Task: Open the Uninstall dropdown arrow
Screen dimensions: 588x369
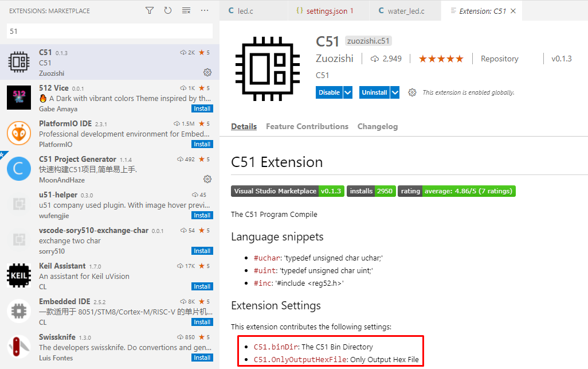Action: point(394,92)
